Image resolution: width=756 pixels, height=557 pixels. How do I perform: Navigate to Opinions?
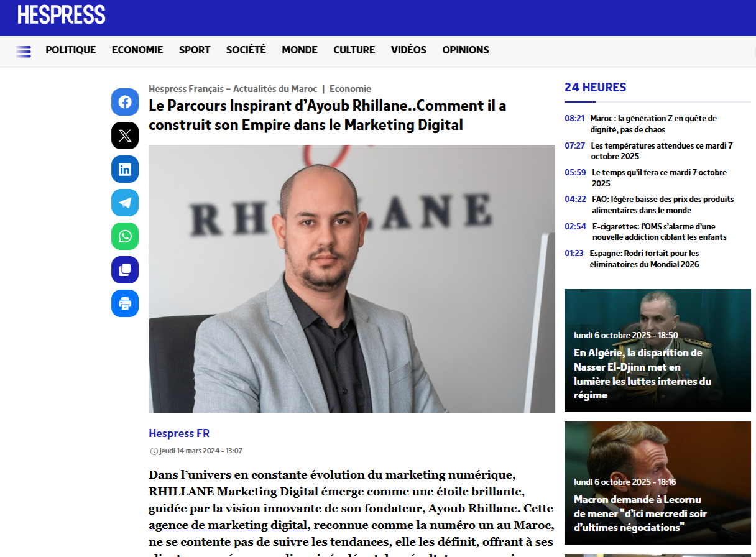(x=466, y=50)
